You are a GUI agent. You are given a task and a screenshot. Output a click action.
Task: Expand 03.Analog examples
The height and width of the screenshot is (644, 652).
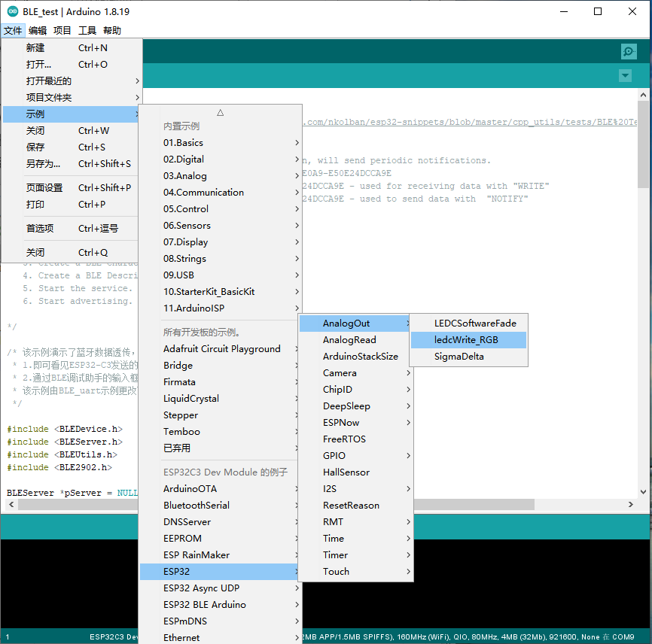click(221, 176)
